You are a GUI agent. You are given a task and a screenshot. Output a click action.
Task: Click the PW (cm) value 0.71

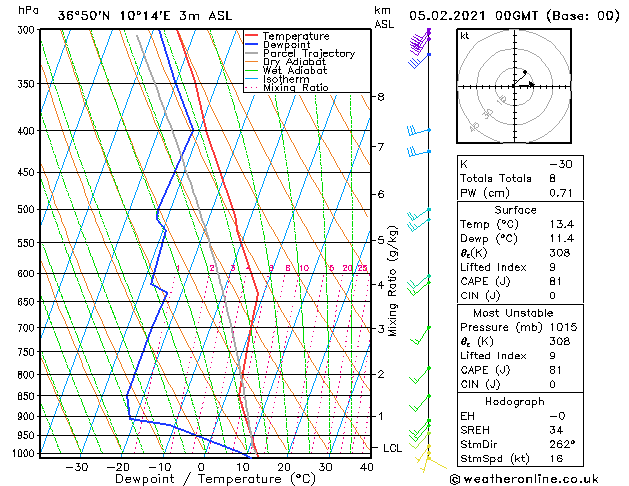coord(561,193)
